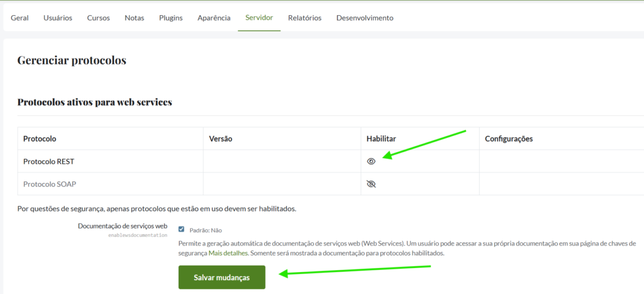Open the Plugins tab
This screenshot has width=644, height=294.
(x=171, y=18)
